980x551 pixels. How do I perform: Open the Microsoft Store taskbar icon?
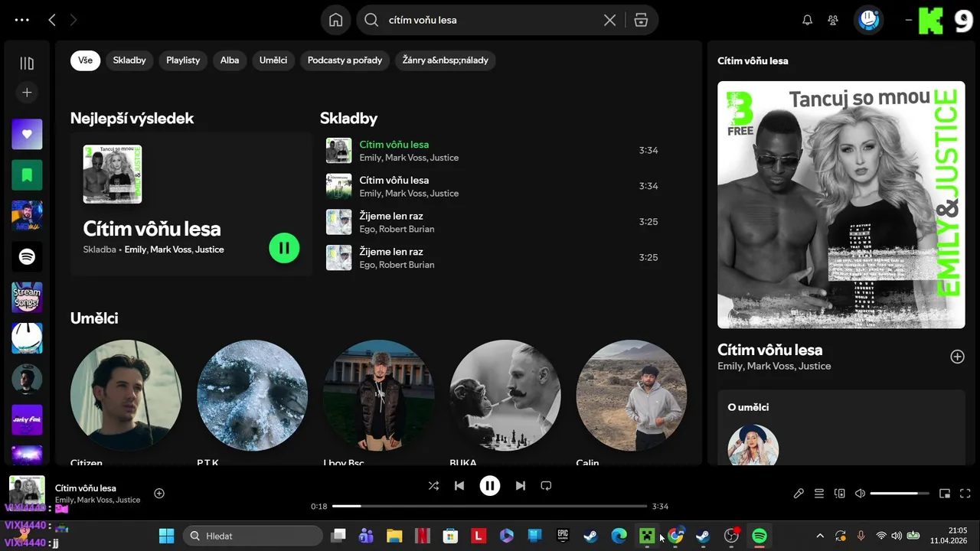pyautogui.click(x=450, y=536)
